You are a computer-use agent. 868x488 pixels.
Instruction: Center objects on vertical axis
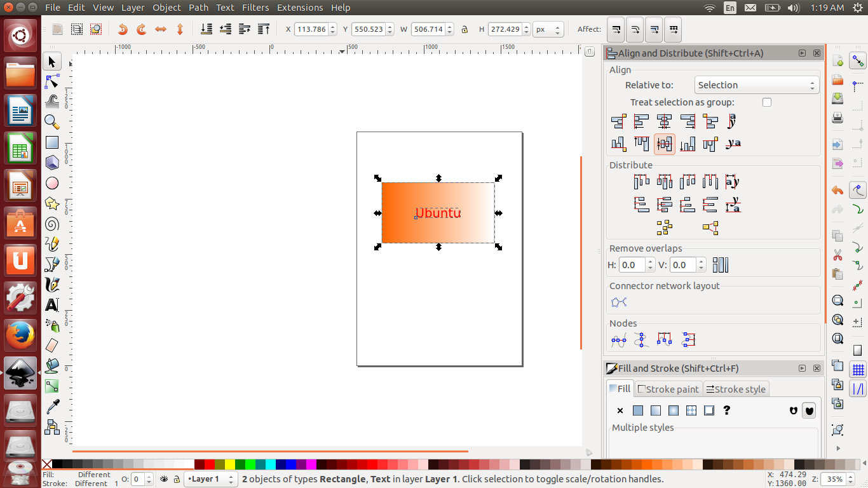point(665,121)
